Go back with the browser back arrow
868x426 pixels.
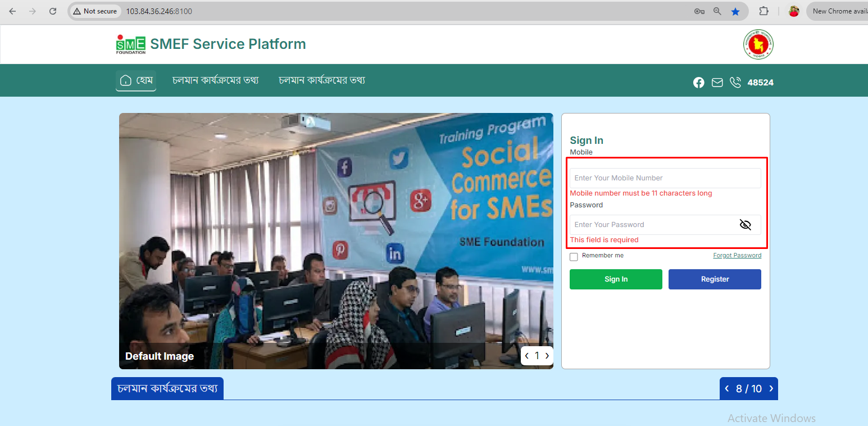click(12, 11)
